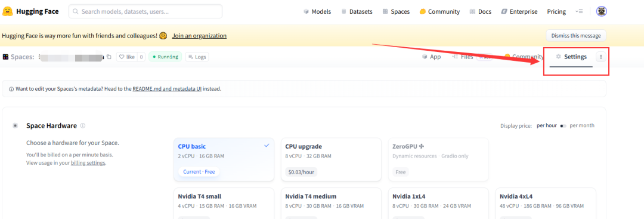Click the Docs book icon
The width and height of the screenshot is (644, 219).
[472, 11]
